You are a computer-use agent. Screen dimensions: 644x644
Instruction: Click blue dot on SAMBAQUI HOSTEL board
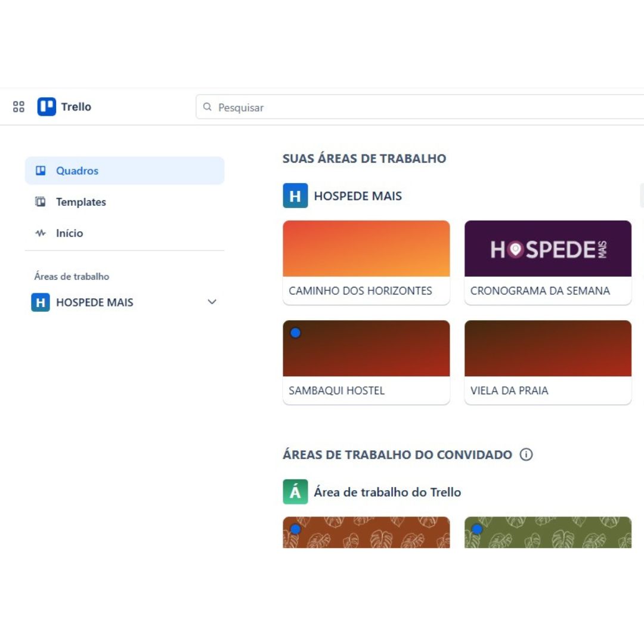pos(295,333)
